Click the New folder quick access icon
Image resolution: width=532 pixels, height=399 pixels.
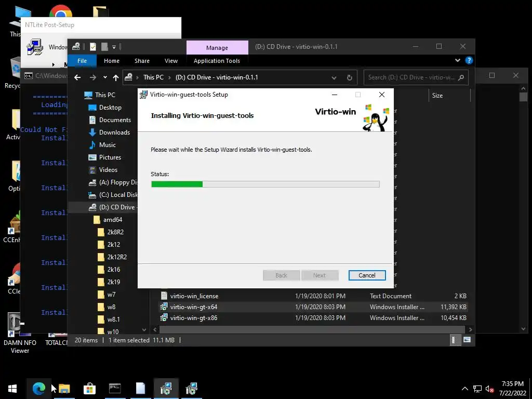point(105,47)
